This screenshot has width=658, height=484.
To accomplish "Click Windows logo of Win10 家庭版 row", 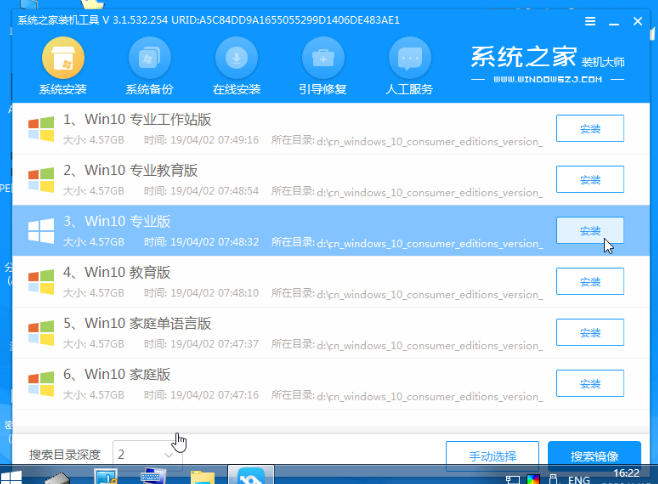I will (x=41, y=384).
